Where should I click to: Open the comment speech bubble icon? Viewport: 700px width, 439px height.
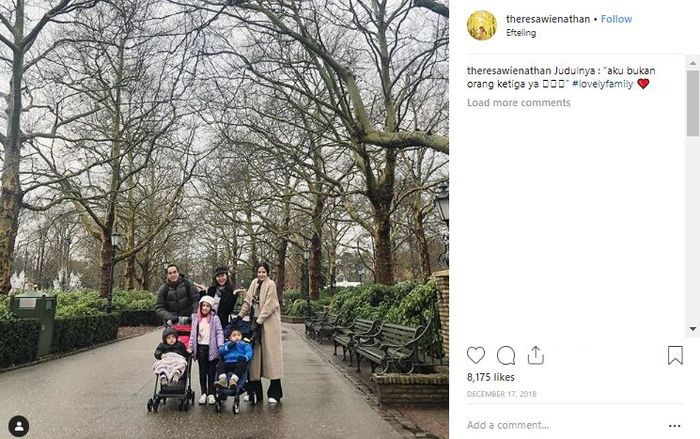click(506, 355)
